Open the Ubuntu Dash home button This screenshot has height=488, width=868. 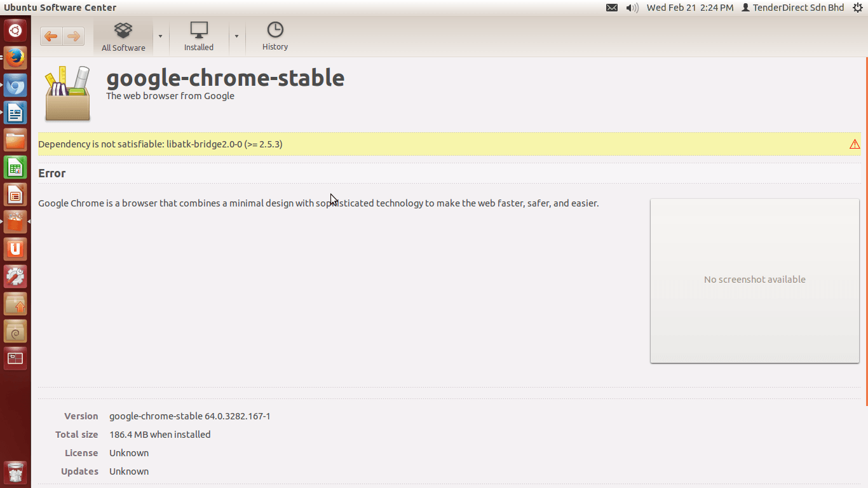[15, 30]
